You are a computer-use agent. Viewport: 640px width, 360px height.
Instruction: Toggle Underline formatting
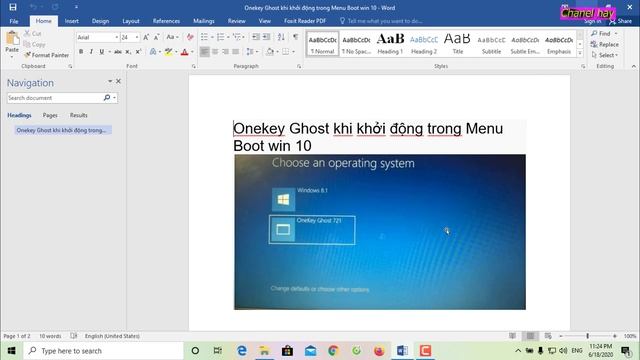click(101, 52)
